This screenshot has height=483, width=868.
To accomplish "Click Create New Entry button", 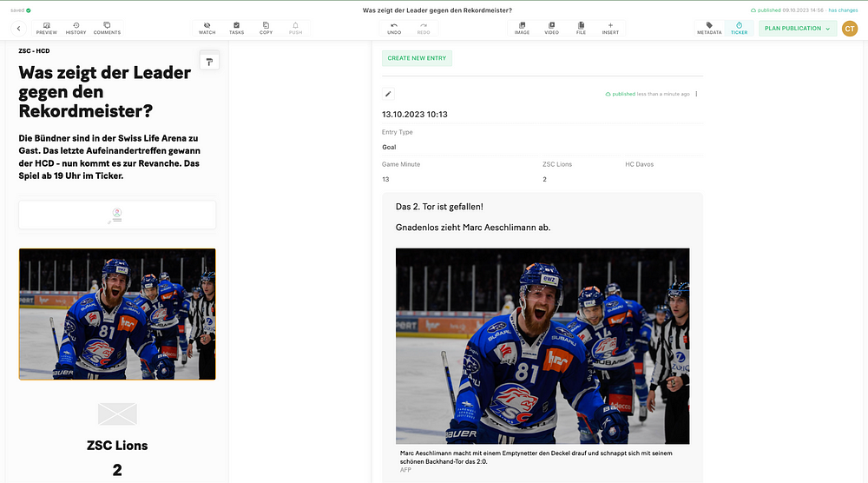I will pos(417,58).
